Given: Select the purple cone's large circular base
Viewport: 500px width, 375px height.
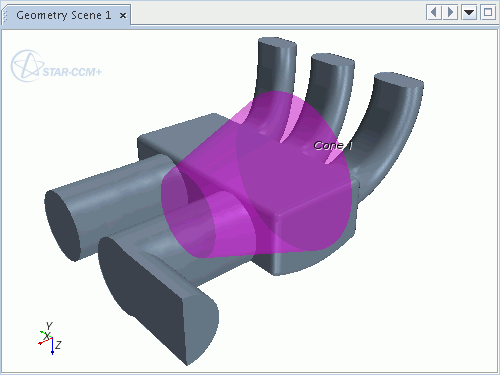Looking at the screenshot, I should 294,171.
